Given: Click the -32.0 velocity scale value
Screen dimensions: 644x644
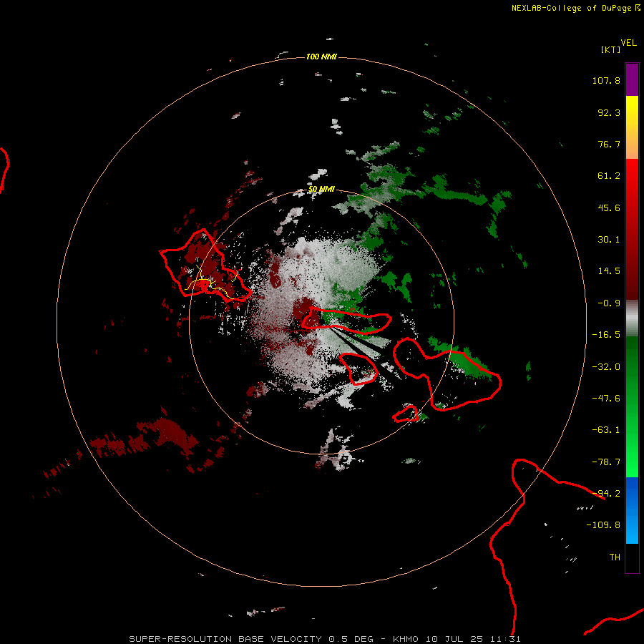Looking at the screenshot, I should click(606, 367).
